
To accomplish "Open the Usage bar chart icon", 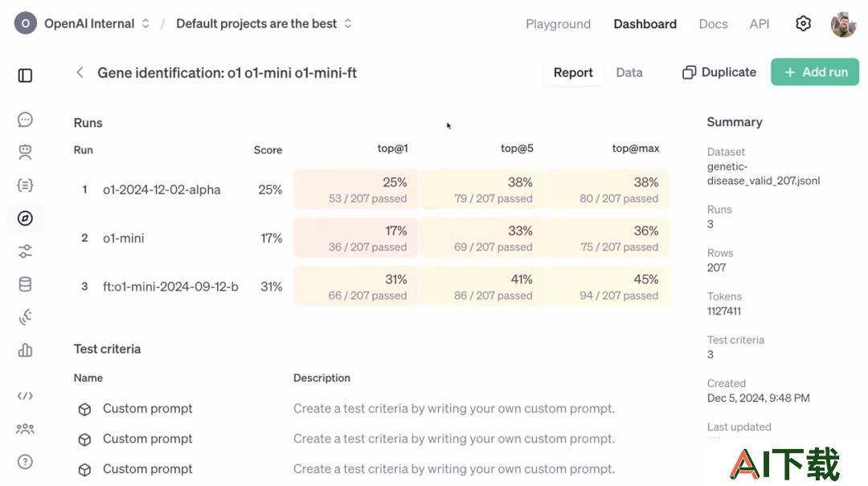I will point(25,350).
